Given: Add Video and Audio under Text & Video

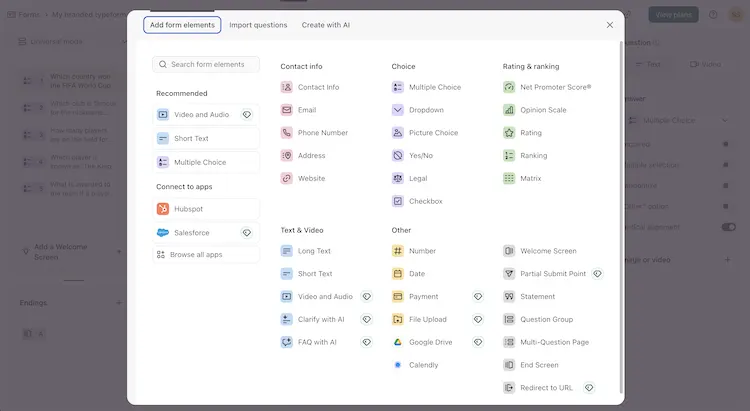Looking at the screenshot, I should click(x=317, y=297).
